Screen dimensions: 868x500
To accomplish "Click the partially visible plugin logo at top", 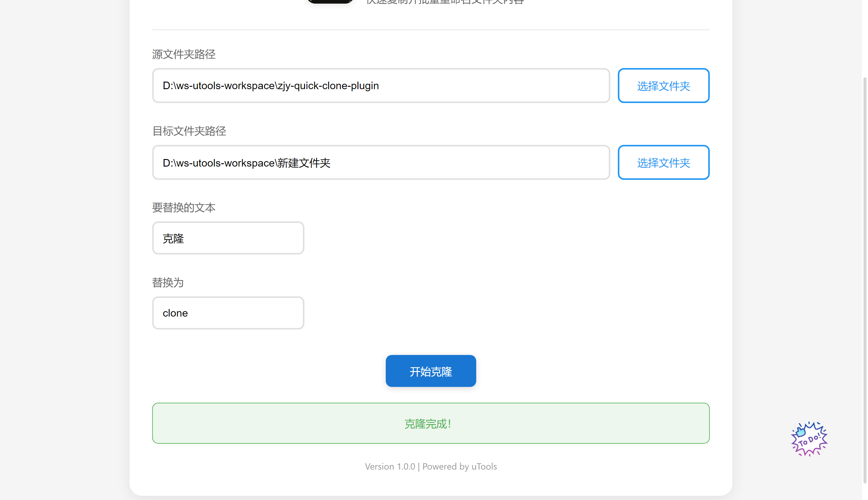I will [x=330, y=2].
